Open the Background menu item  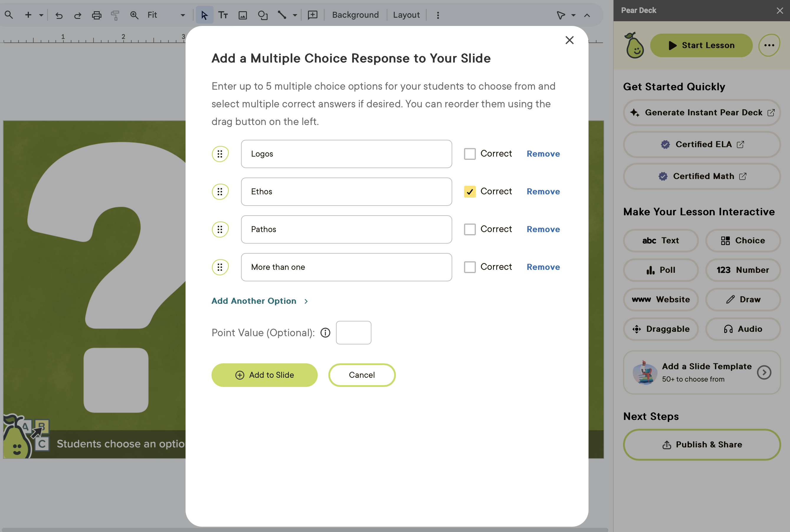pos(355,15)
